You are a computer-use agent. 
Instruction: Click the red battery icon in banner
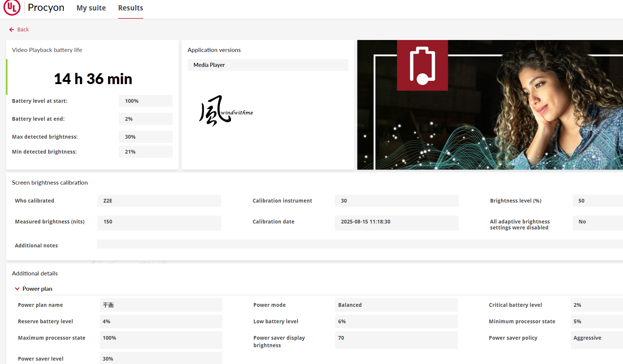pyautogui.click(x=422, y=65)
